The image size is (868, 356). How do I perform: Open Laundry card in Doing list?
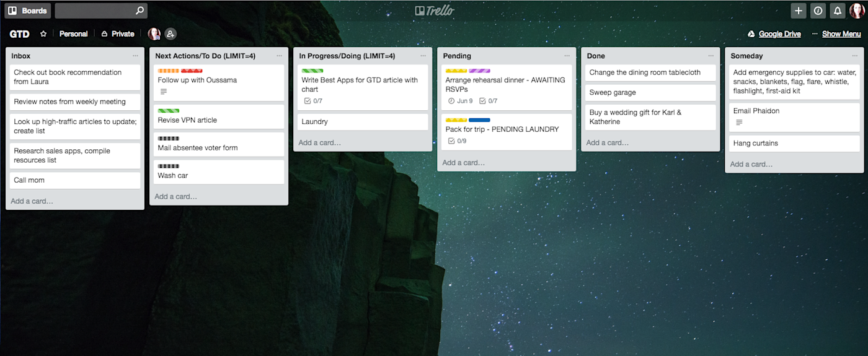pyautogui.click(x=363, y=122)
